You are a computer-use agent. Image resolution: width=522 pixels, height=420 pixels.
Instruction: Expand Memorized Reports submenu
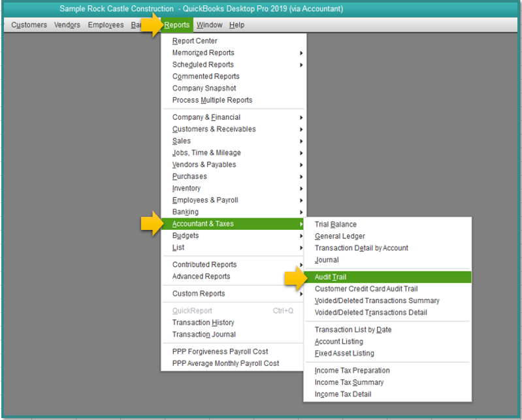click(233, 53)
